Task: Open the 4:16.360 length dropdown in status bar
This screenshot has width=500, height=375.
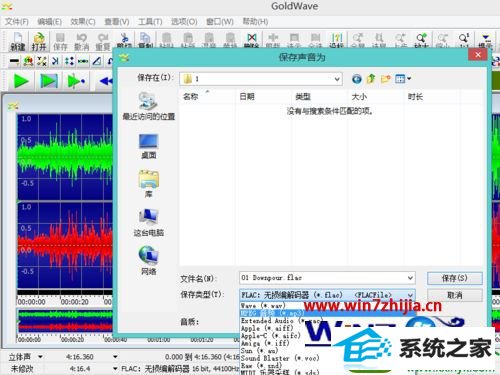Action: pos(115,357)
